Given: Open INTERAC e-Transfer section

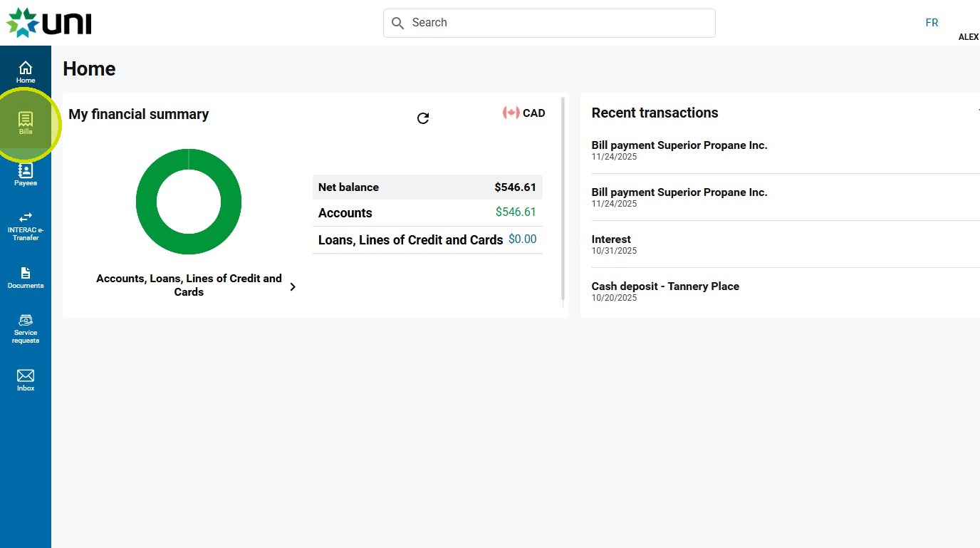Looking at the screenshot, I should click(26, 224).
